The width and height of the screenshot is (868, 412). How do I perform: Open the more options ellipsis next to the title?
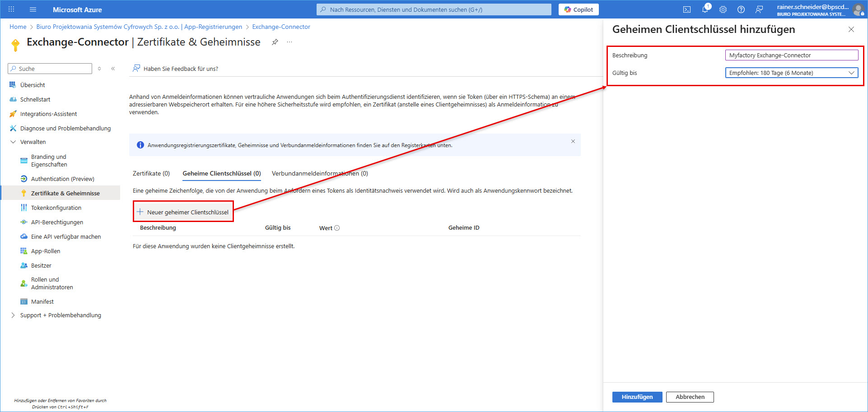coord(289,42)
